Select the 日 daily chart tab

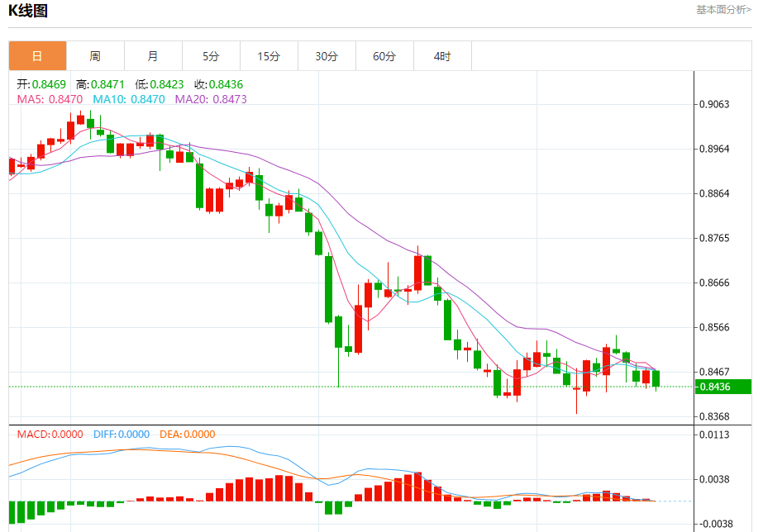pyautogui.click(x=37, y=56)
